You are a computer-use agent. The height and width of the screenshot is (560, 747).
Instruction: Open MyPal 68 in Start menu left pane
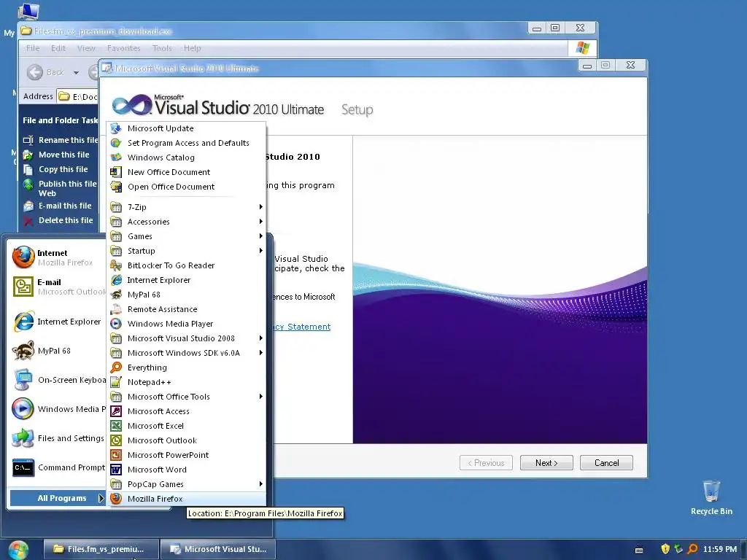pyautogui.click(x=57, y=351)
